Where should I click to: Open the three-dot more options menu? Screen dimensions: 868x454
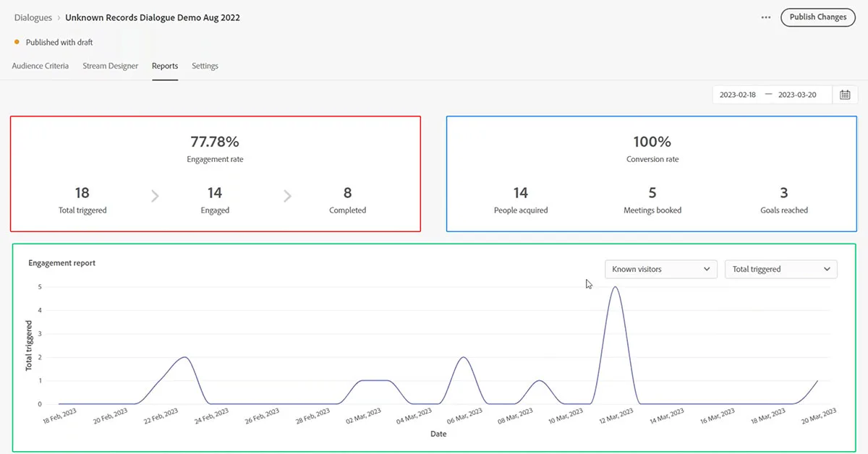(766, 17)
